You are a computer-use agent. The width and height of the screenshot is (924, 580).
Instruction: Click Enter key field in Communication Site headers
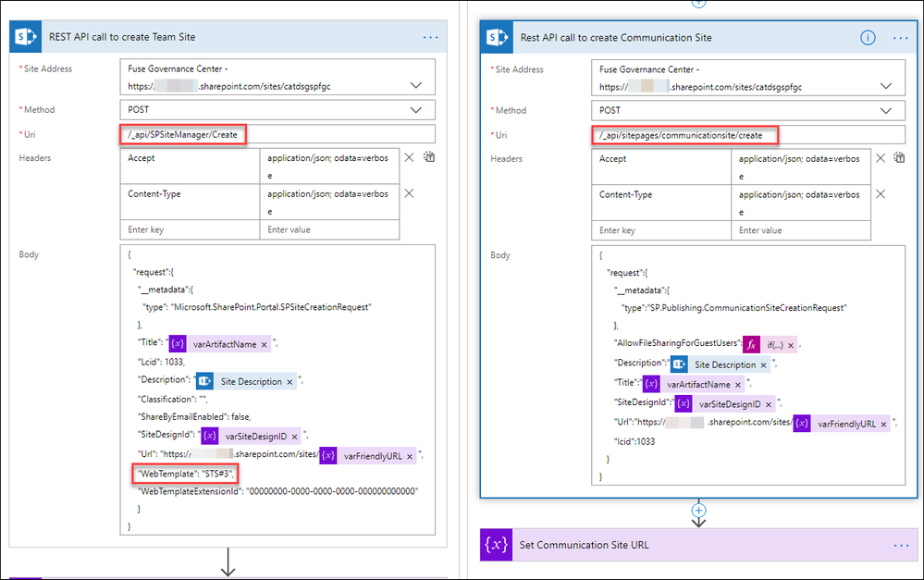pos(661,230)
